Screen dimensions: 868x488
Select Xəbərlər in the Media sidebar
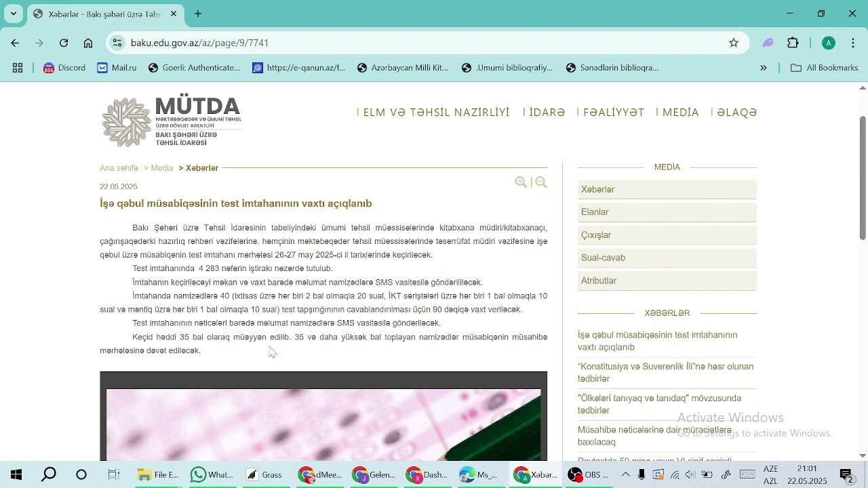(667, 190)
